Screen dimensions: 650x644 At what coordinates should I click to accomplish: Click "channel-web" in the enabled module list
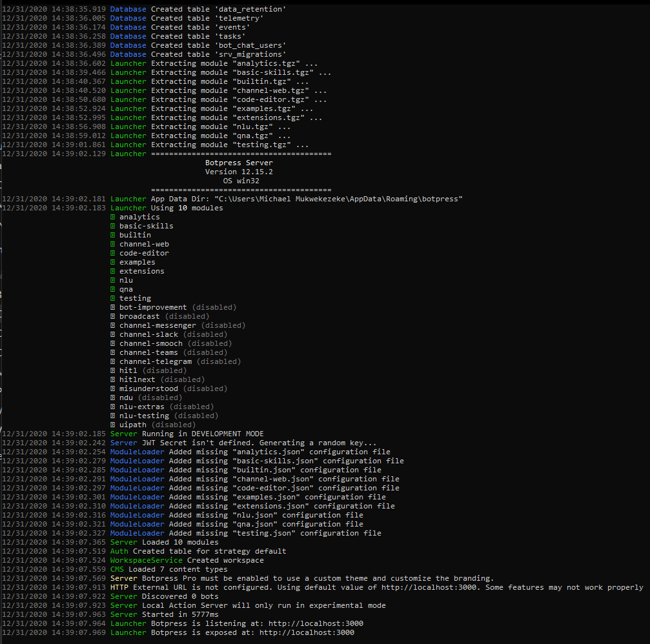click(x=144, y=244)
